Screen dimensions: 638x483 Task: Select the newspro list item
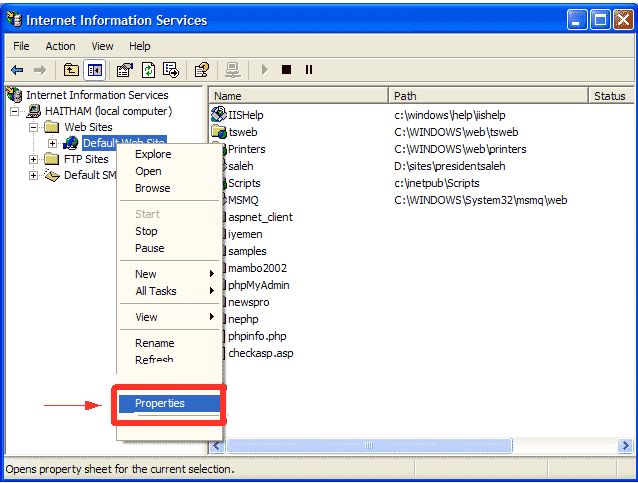249,302
